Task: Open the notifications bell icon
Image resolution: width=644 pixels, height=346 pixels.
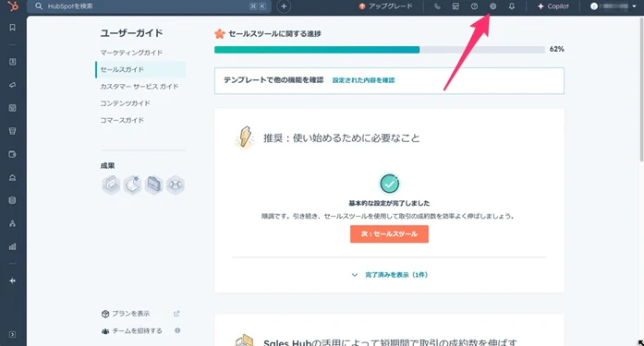Action: pyautogui.click(x=512, y=6)
